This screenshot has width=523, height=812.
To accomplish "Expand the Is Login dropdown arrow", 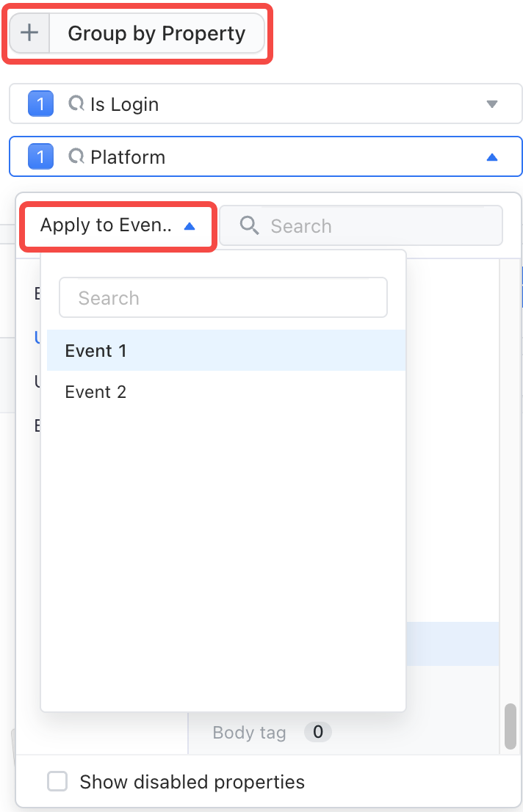I will [492, 104].
